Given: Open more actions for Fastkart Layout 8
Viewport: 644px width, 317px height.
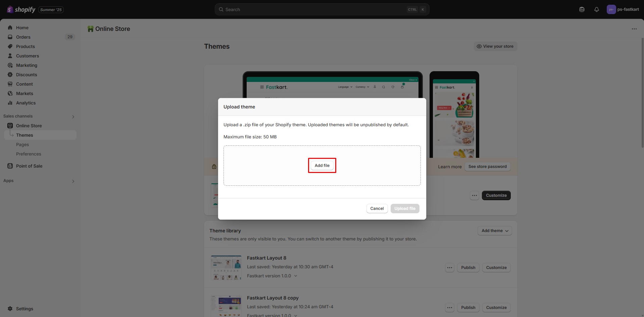Looking at the screenshot, I should [450, 268].
